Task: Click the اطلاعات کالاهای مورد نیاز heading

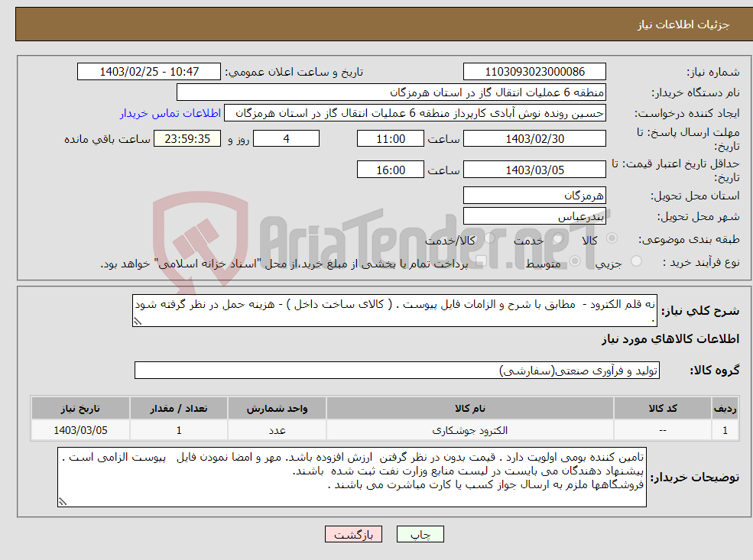Action: (670, 339)
